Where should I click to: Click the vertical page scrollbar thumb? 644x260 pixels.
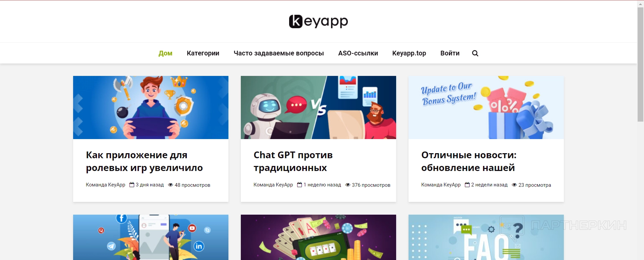point(640,64)
